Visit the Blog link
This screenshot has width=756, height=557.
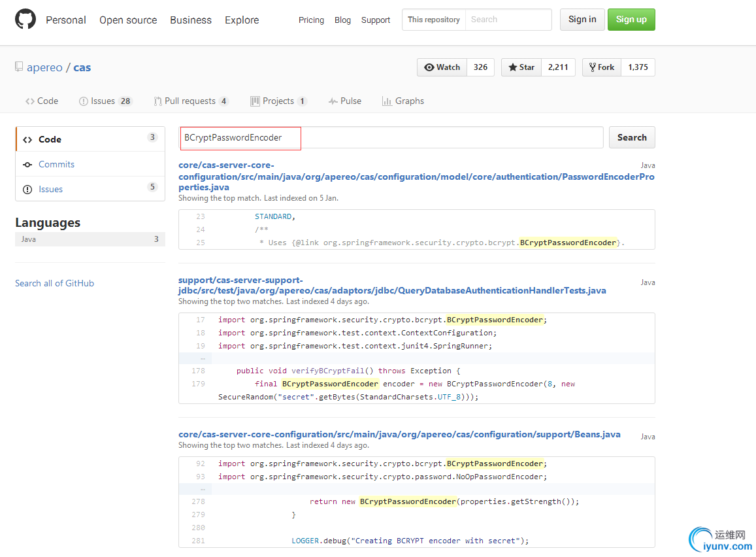(343, 20)
